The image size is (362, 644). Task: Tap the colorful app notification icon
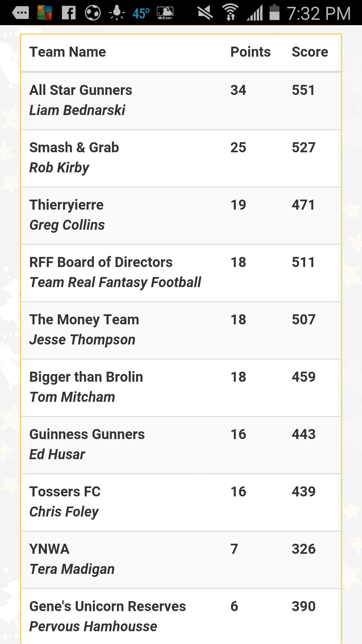[x=45, y=13]
